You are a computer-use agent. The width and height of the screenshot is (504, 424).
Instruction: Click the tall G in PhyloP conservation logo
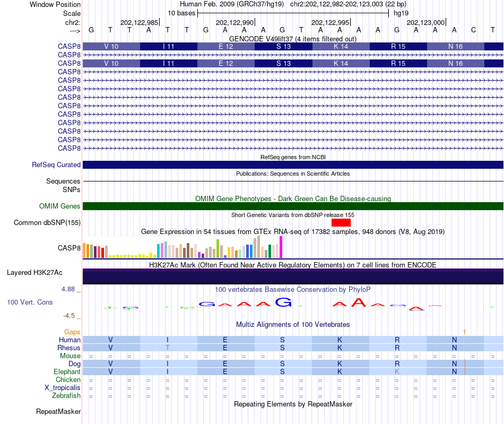tap(283, 302)
